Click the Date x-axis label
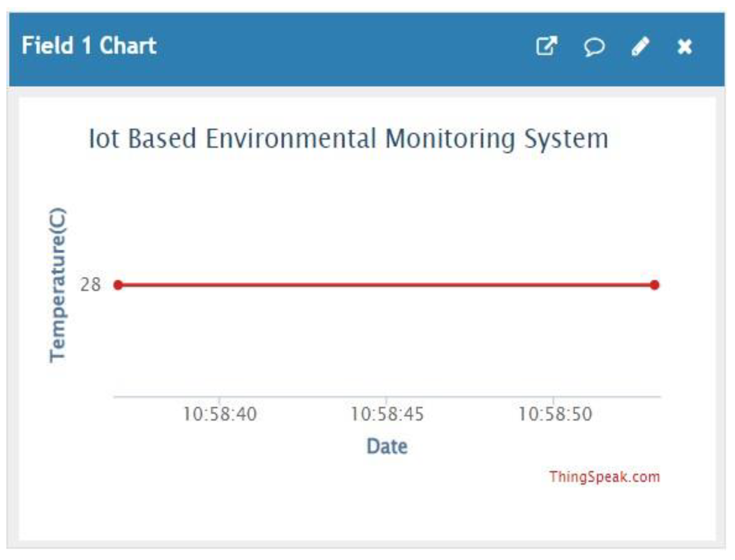 [387, 446]
